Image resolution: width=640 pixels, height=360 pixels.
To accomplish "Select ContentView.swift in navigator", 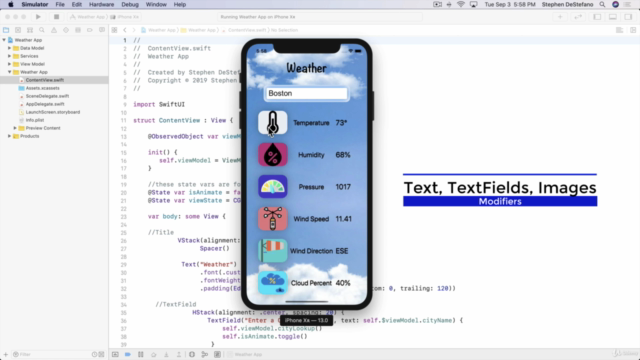I will click(44, 80).
